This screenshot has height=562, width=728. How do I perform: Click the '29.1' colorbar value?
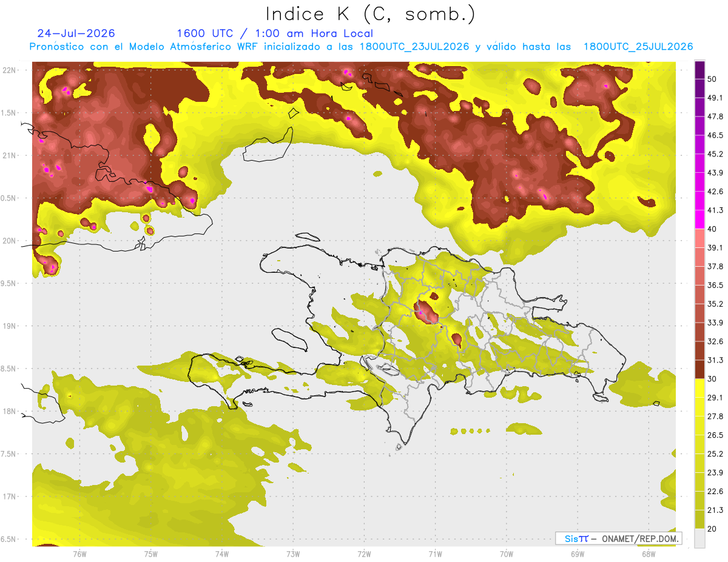point(715,398)
